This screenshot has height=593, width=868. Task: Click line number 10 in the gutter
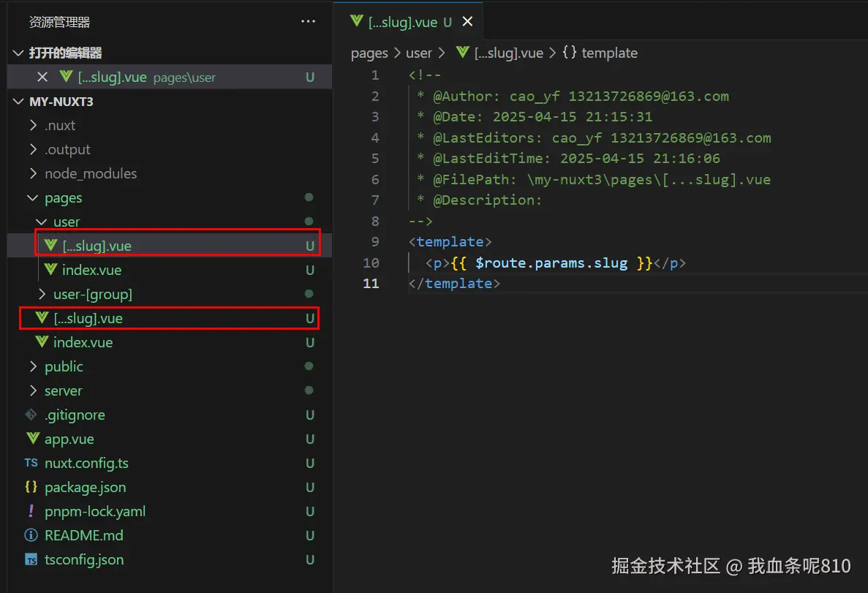(x=371, y=262)
